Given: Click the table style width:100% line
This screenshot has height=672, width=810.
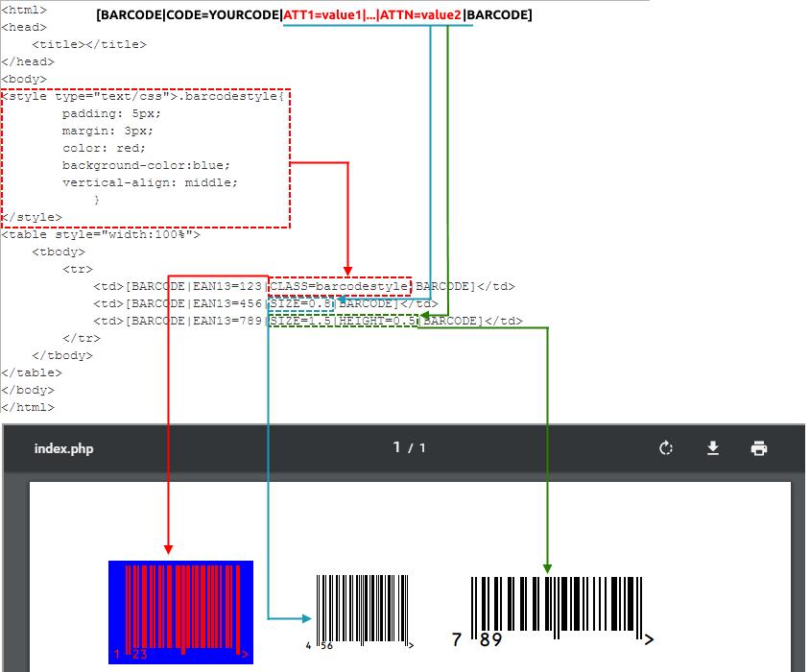Looking at the screenshot, I should [101, 234].
